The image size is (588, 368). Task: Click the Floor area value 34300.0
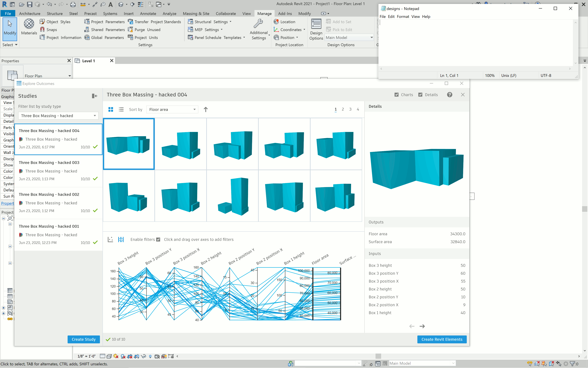click(x=458, y=234)
